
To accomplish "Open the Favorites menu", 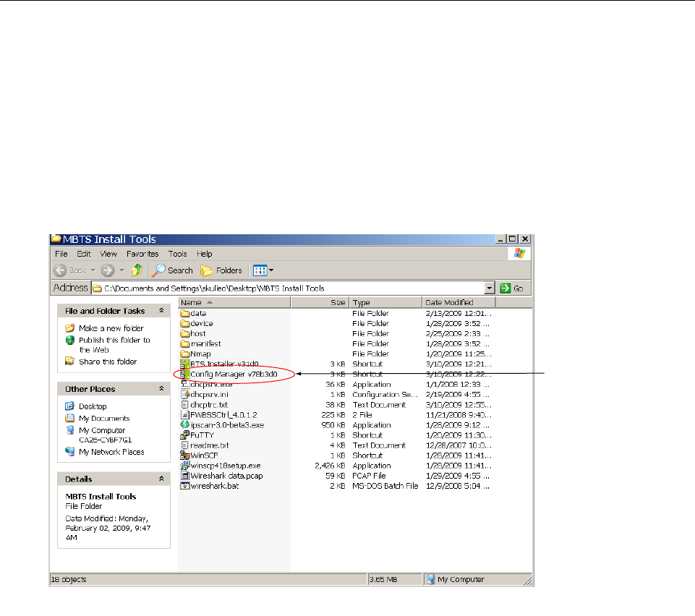I will [x=142, y=254].
